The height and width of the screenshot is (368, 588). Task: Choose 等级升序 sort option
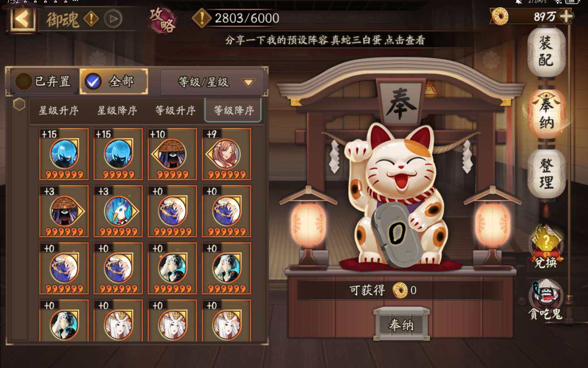pos(175,110)
